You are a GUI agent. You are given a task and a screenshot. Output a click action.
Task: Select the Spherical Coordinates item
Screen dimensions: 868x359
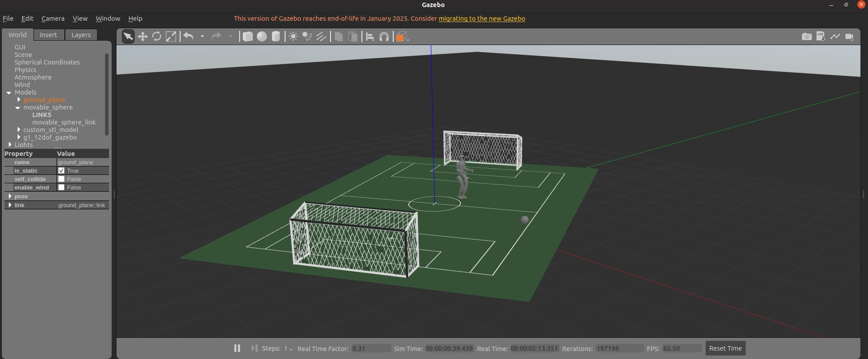point(47,62)
